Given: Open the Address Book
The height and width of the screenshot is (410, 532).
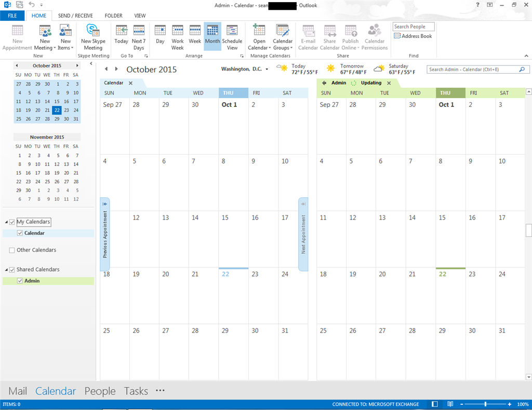Looking at the screenshot, I should [413, 36].
